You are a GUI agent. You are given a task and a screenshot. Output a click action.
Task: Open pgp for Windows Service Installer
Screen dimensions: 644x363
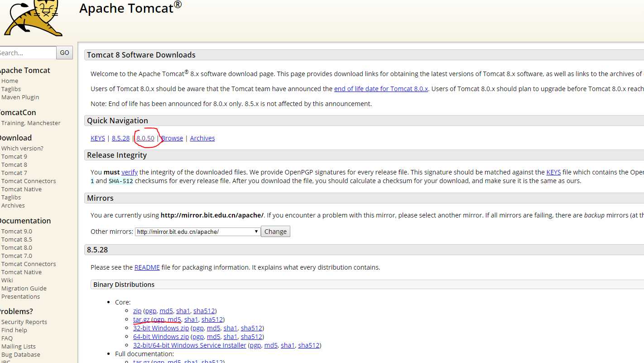255,345
